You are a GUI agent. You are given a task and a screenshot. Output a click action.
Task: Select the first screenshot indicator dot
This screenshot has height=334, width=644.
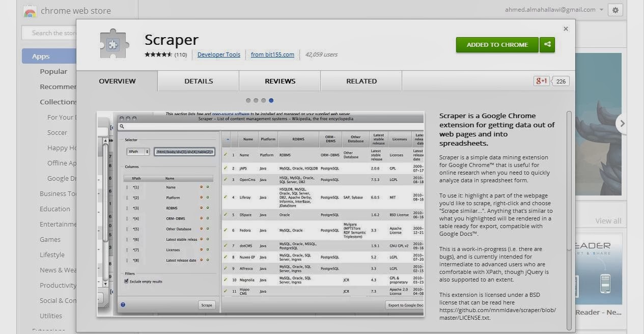[248, 100]
